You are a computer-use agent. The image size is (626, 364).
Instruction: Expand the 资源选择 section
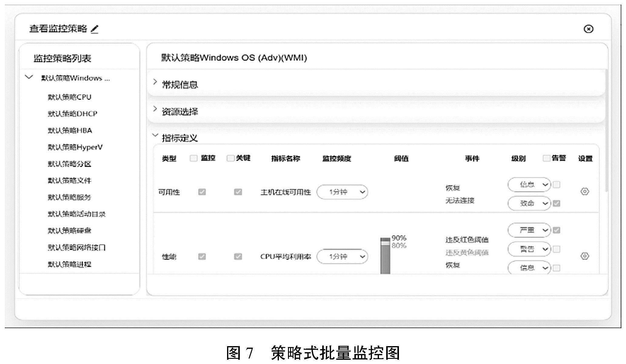pyautogui.click(x=155, y=109)
